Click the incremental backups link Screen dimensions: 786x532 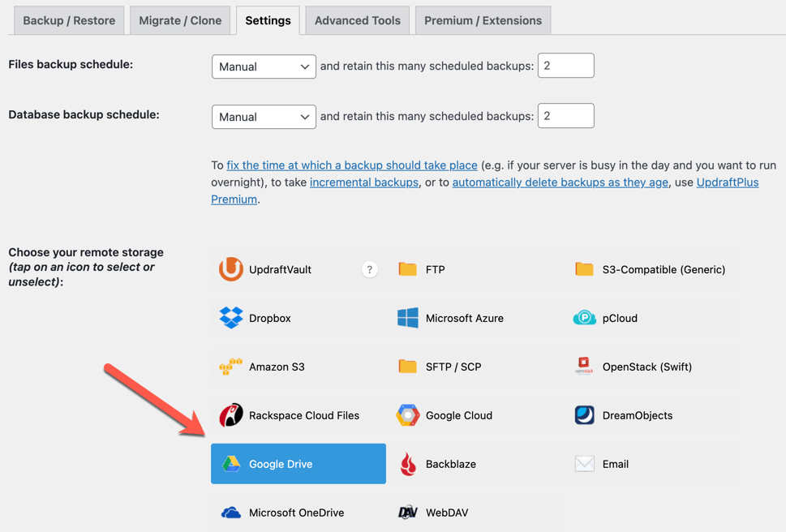tap(363, 182)
